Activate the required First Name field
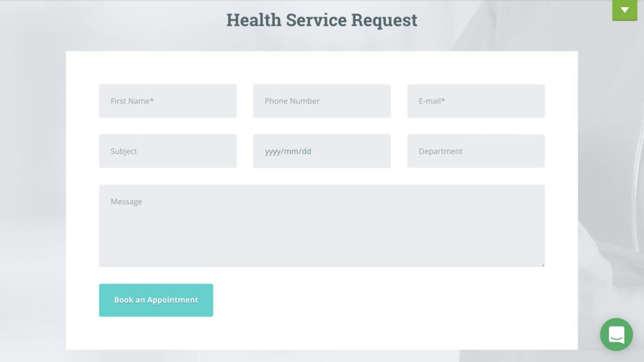 [167, 100]
